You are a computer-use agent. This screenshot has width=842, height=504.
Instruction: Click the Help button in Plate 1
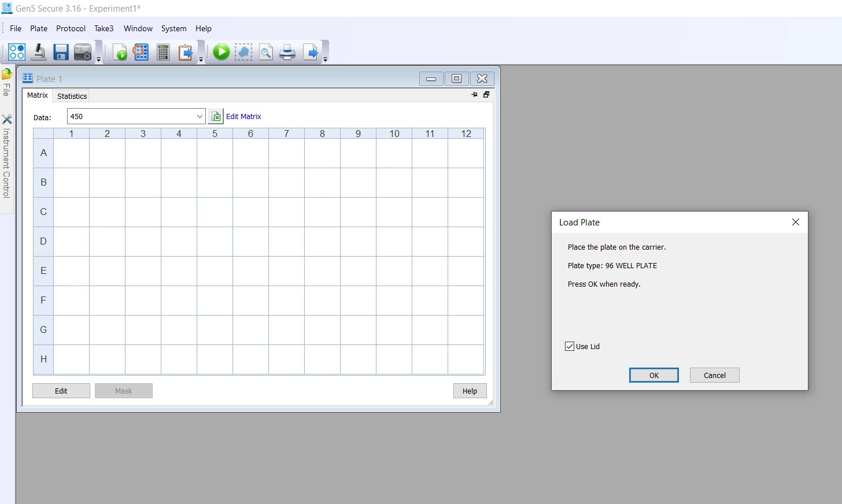470,391
